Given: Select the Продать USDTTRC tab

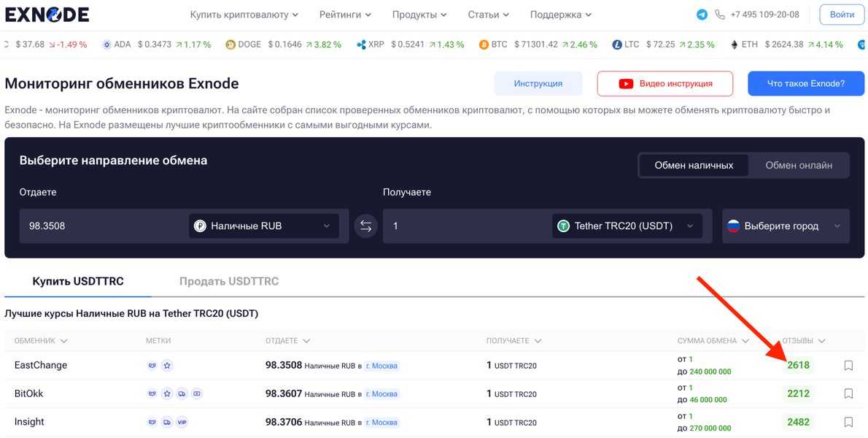Looking at the screenshot, I should click(x=228, y=281).
